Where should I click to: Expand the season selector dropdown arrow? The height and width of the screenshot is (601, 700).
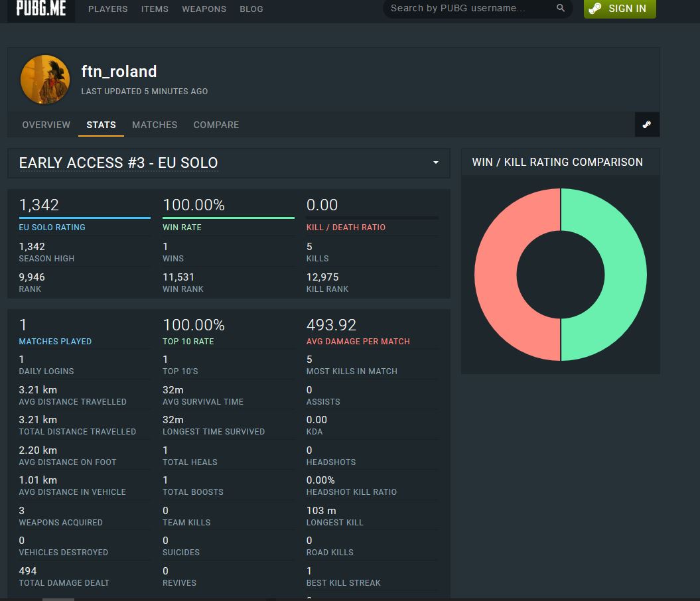[436, 163]
